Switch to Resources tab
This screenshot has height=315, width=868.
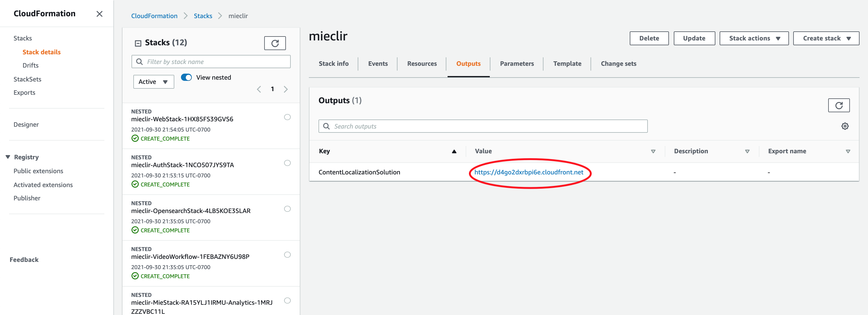click(x=422, y=64)
